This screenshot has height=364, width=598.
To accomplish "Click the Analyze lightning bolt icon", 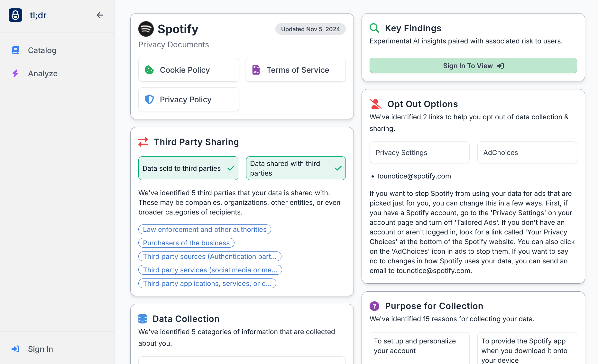I will (x=15, y=73).
